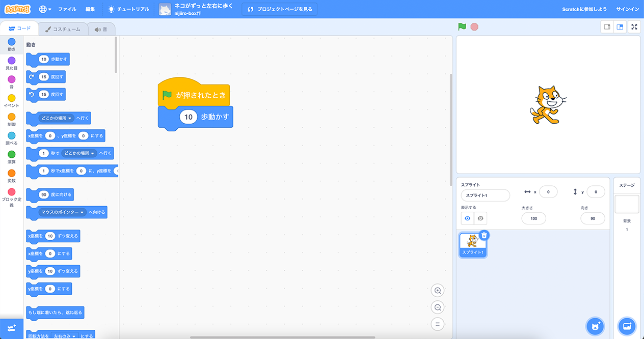Screen dimensions: 644x339
Task: Click the green flag to run project
Action: 462,27
